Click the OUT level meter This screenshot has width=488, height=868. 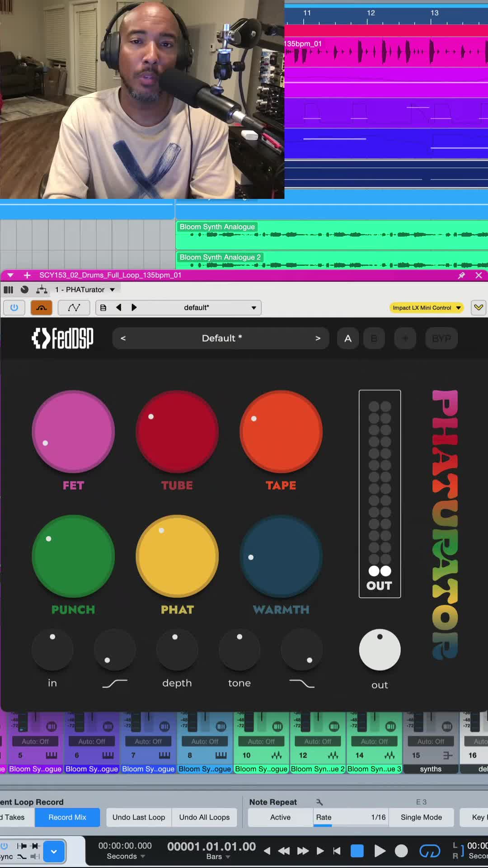tap(380, 494)
